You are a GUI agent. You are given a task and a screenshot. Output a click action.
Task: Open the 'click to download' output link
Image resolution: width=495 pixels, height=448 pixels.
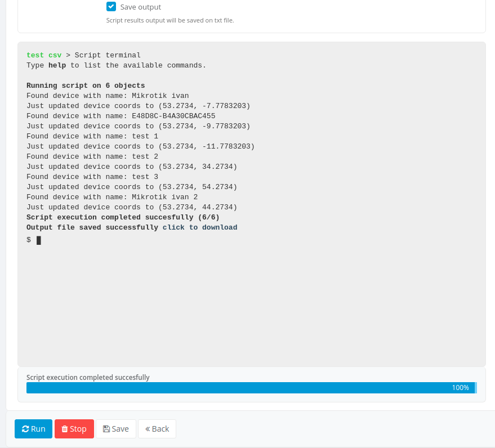(x=200, y=227)
